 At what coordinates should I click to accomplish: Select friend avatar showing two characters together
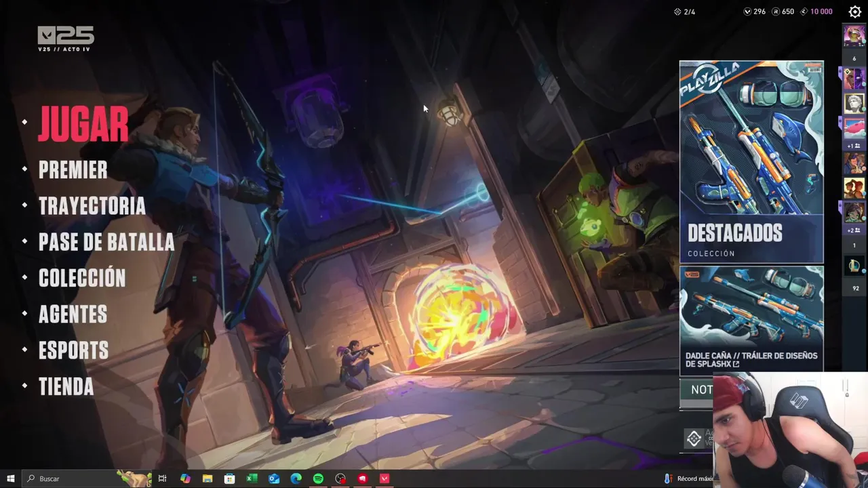click(x=854, y=188)
